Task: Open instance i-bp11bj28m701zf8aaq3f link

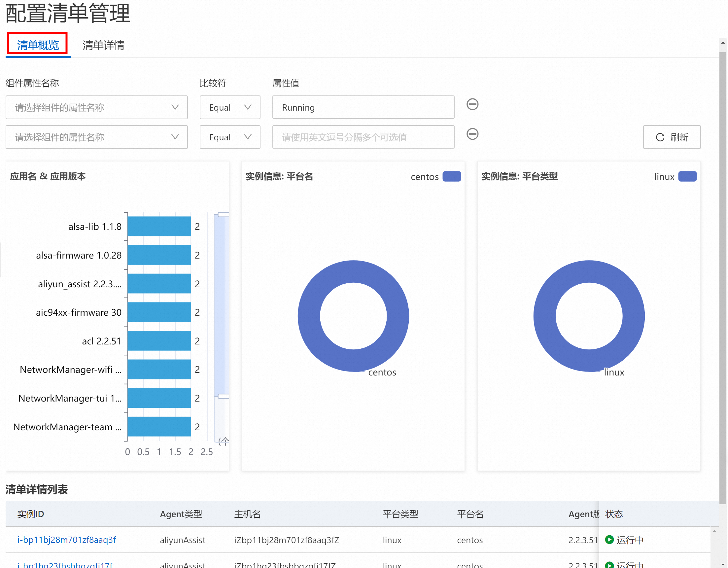Action: [x=66, y=539]
